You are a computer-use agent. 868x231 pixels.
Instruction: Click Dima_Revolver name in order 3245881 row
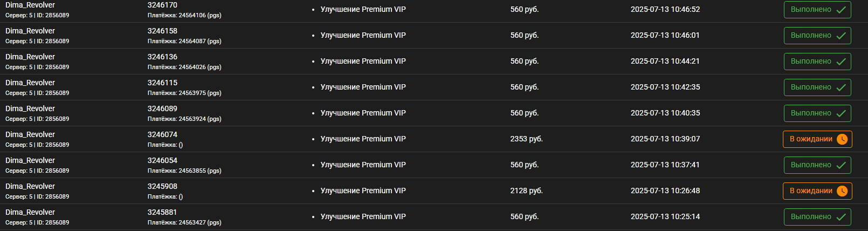point(30,212)
